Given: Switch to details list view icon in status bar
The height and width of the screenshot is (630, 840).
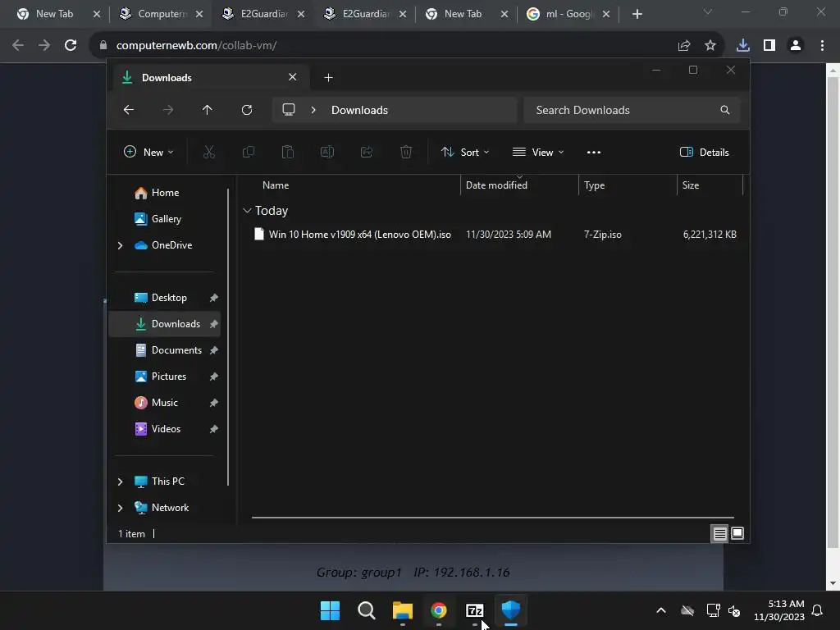Looking at the screenshot, I should point(719,533).
